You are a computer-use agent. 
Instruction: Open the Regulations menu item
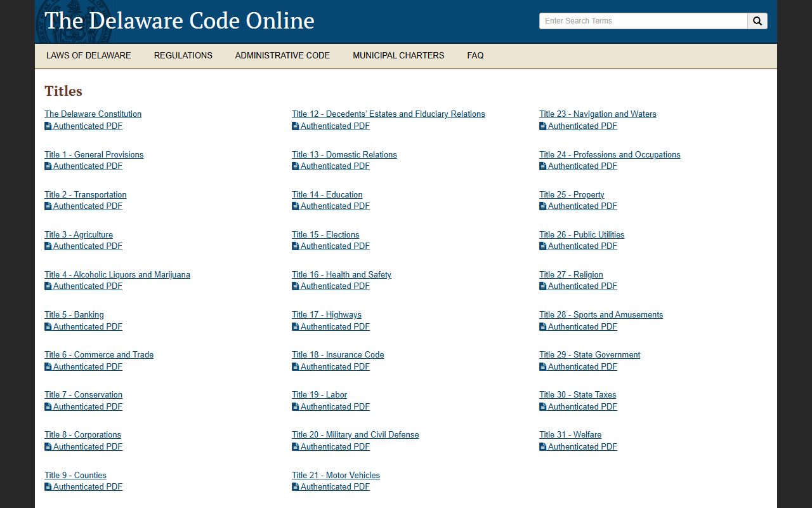coord(183,55)
